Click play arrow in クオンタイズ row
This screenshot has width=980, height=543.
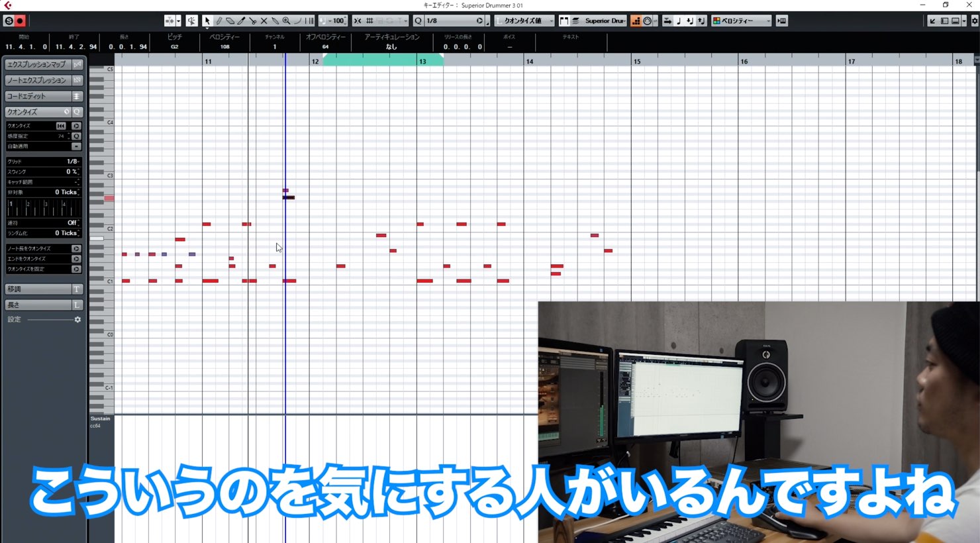click(76, 126)
